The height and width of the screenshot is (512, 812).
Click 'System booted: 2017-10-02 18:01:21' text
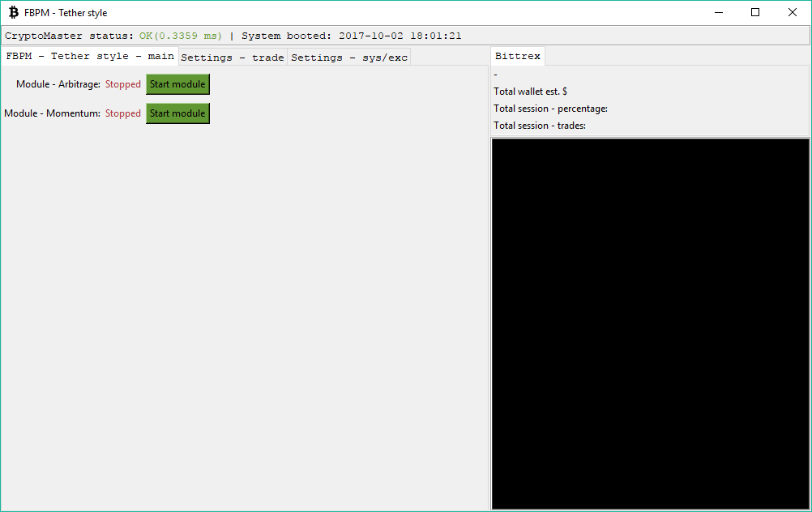[x=351, y=36]
